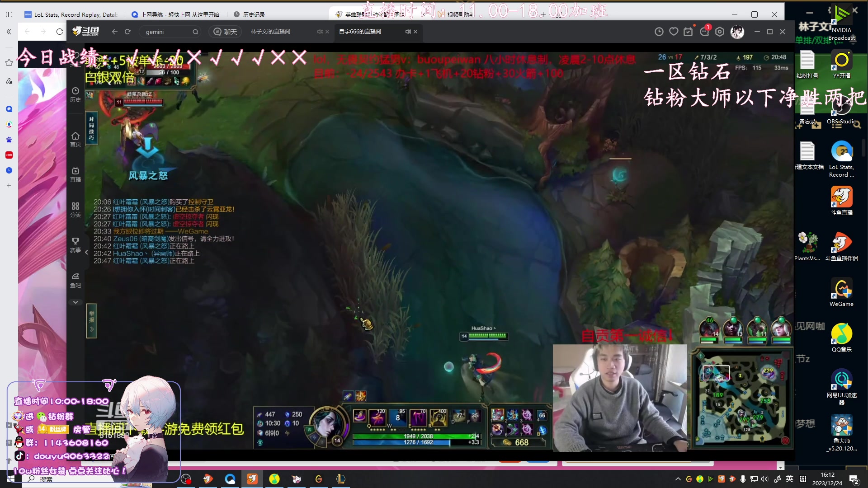This screenshot has height=488, width=868.
Task: Open 历史 in Douyu sidebar
Action: (75, 94)
